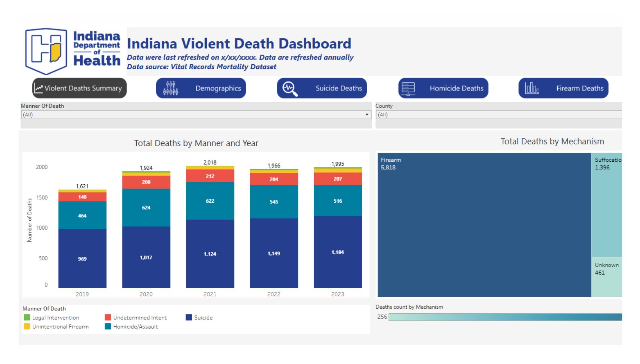Select the Firearm 5,818 treemap block

click(484, 225)
